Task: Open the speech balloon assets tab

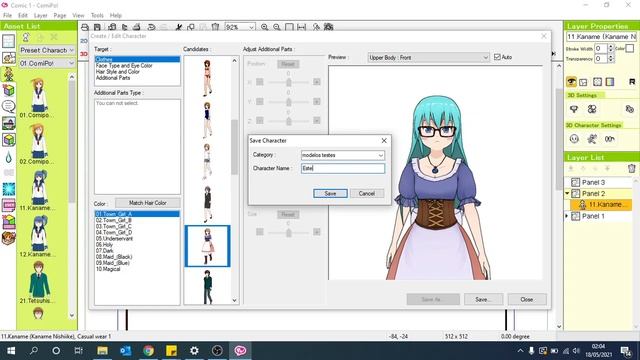Action: 8,107
